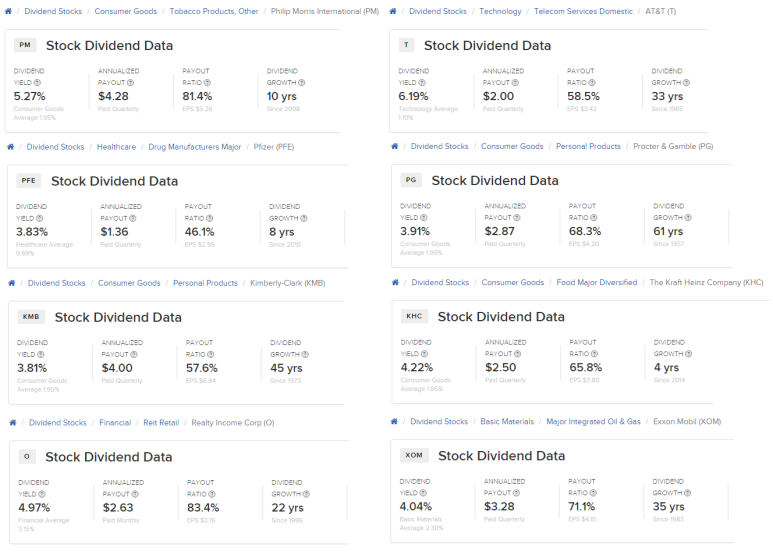Select the 83.4% payout ratio value

pos(203,507)
